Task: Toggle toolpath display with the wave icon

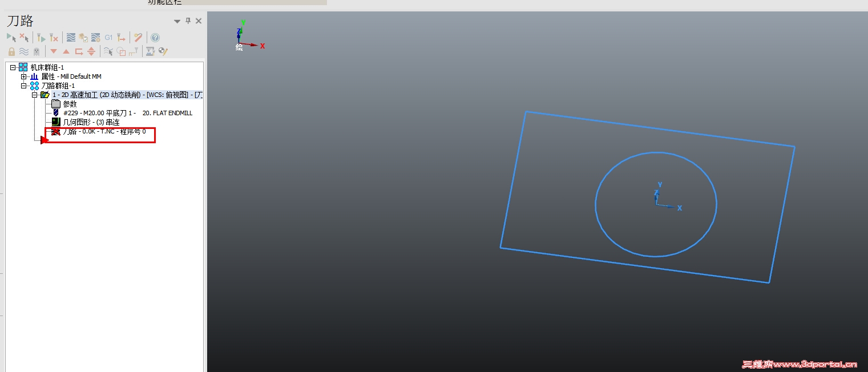Action: point(24,51)
